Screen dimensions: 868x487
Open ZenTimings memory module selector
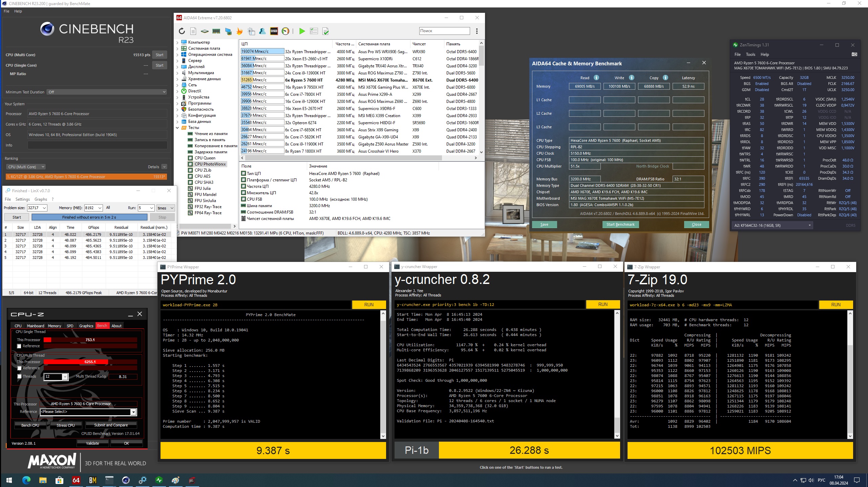coord(772,225)
